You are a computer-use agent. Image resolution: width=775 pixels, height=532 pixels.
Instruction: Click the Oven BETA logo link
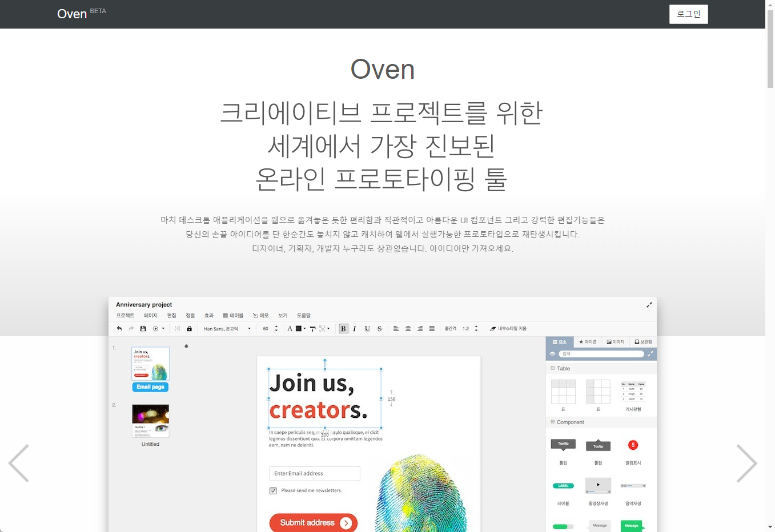pyautogui.click(x=82, y=14)
